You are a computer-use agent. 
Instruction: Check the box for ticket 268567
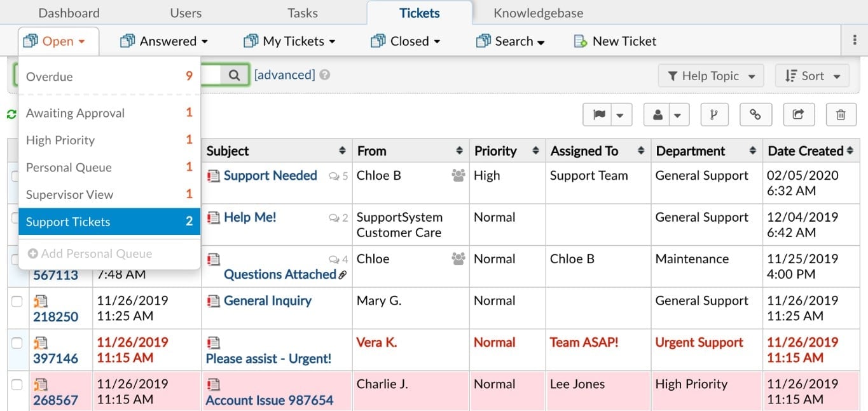[x=17, y=384]
